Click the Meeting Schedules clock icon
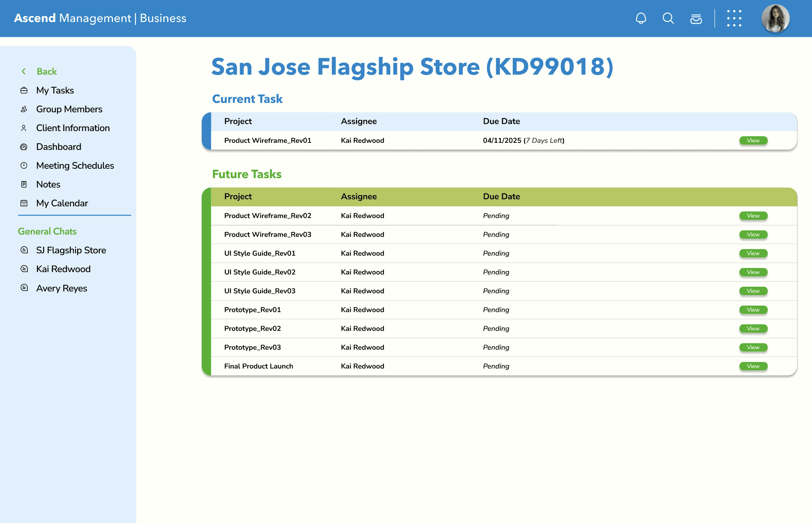This screenshot has height=523, width=812. click(x=24, y=165)
